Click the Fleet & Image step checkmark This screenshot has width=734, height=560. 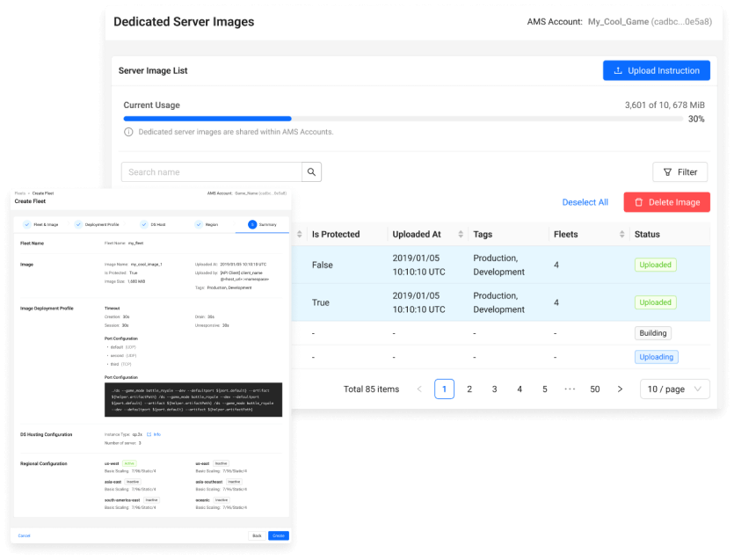[26, 224]
